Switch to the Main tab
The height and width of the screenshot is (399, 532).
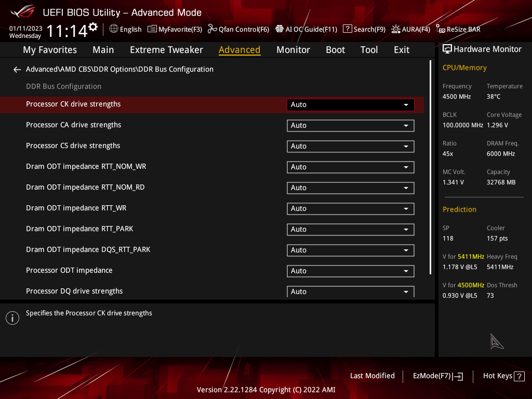[103, 50]
